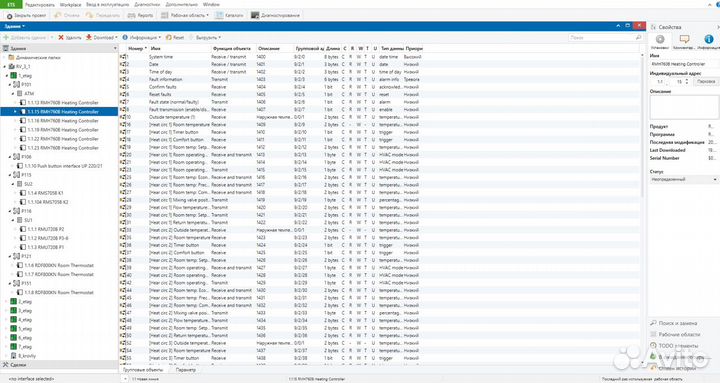Open the Reports toolbar button

point(140,15)
